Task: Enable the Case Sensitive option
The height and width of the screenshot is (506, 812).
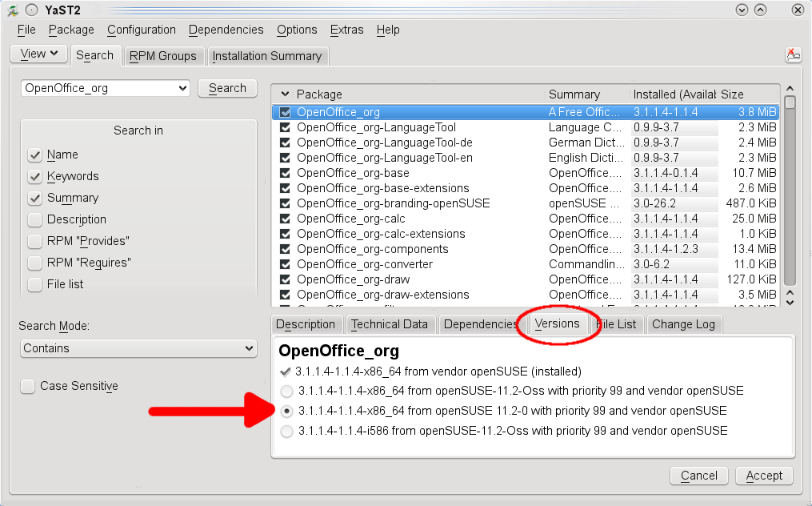Action: (x=27, y=386)
